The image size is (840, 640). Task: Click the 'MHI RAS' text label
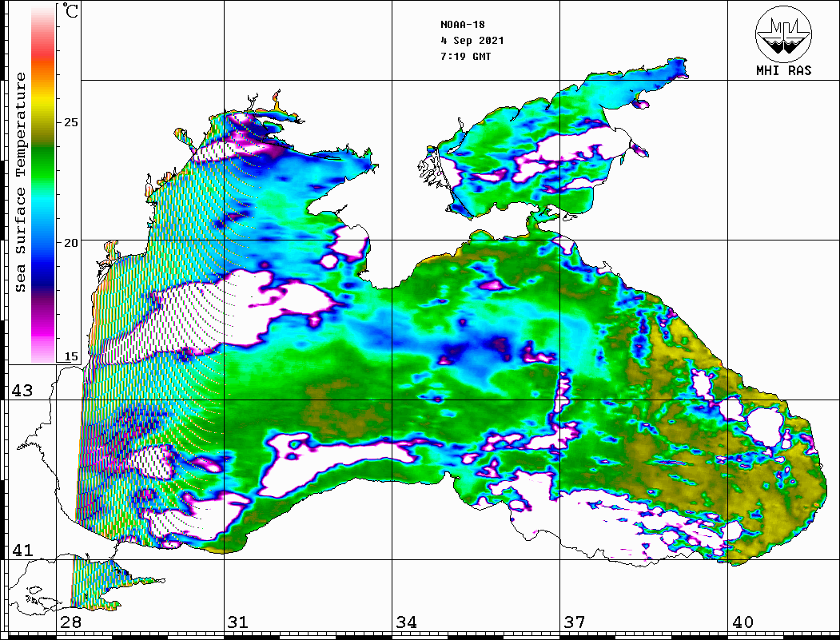(x=784, y=70)
